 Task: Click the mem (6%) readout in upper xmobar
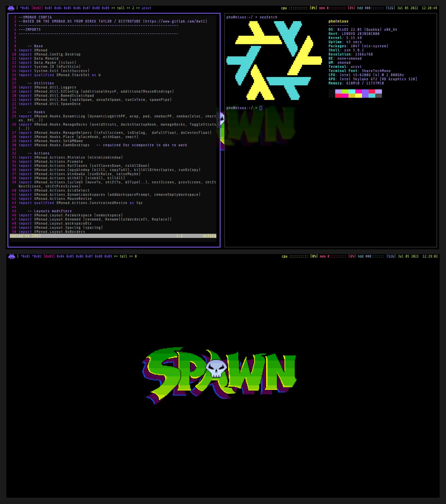pyautogui.click(x=337, y=8)
